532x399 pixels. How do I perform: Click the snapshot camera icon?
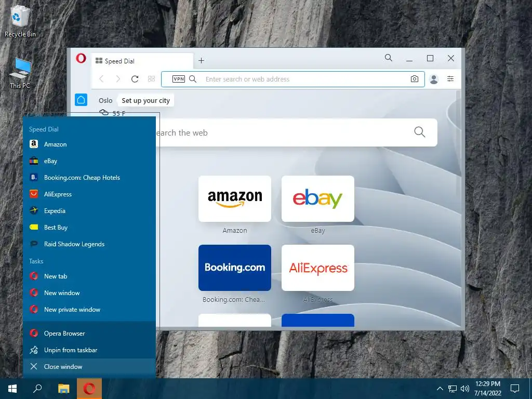point(414,79)
